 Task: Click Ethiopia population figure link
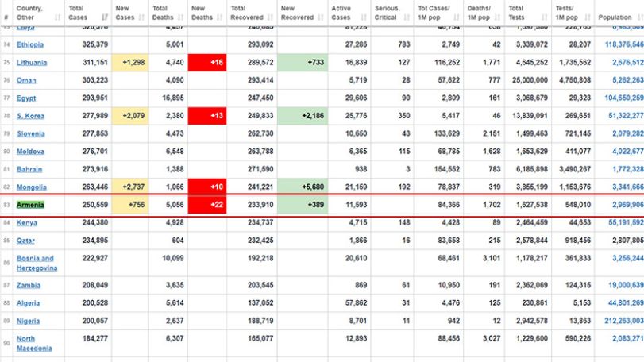point(624,44)
